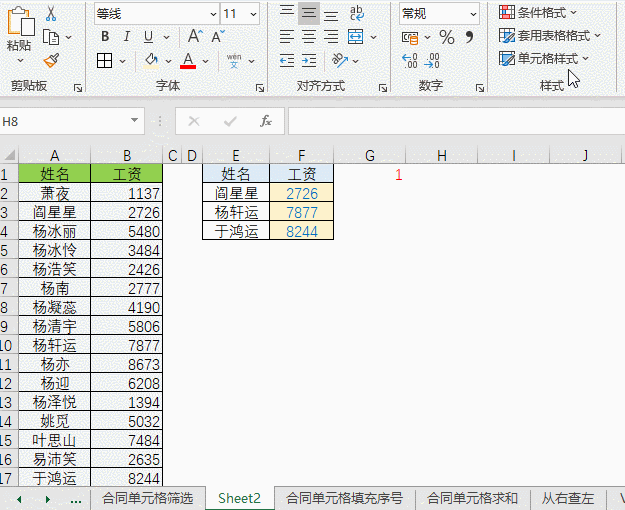This screenshot has width=625, height=510.
Task: Increase indent
Action: point(309,61)
